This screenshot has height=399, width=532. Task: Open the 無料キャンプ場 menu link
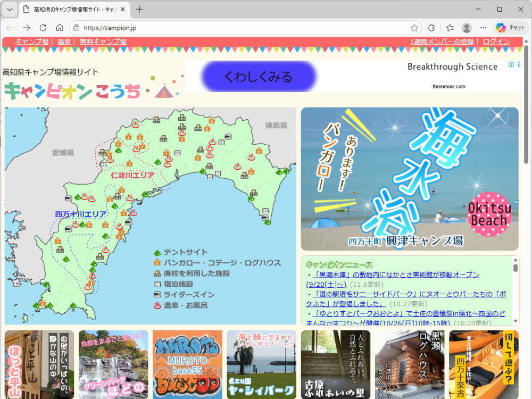tap(103, 41)
